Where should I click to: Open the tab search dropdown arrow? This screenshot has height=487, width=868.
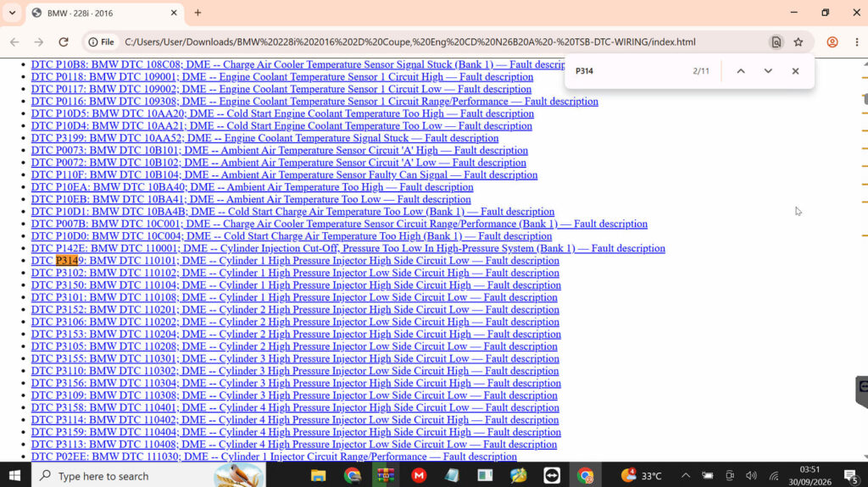[x=12, y=13]
